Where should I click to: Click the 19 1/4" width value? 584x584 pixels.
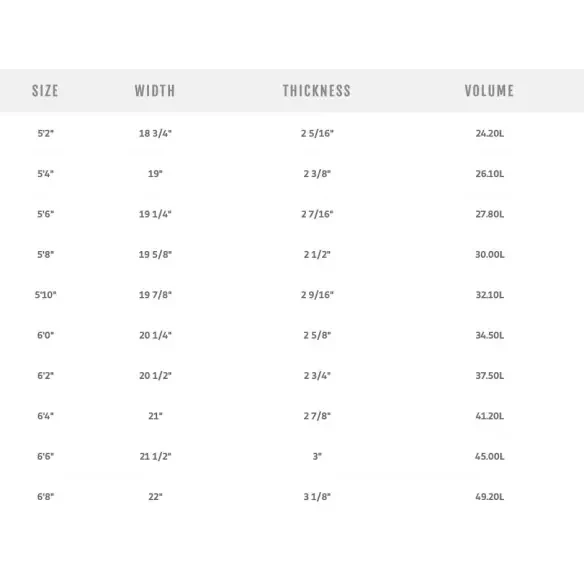(155, 214)
